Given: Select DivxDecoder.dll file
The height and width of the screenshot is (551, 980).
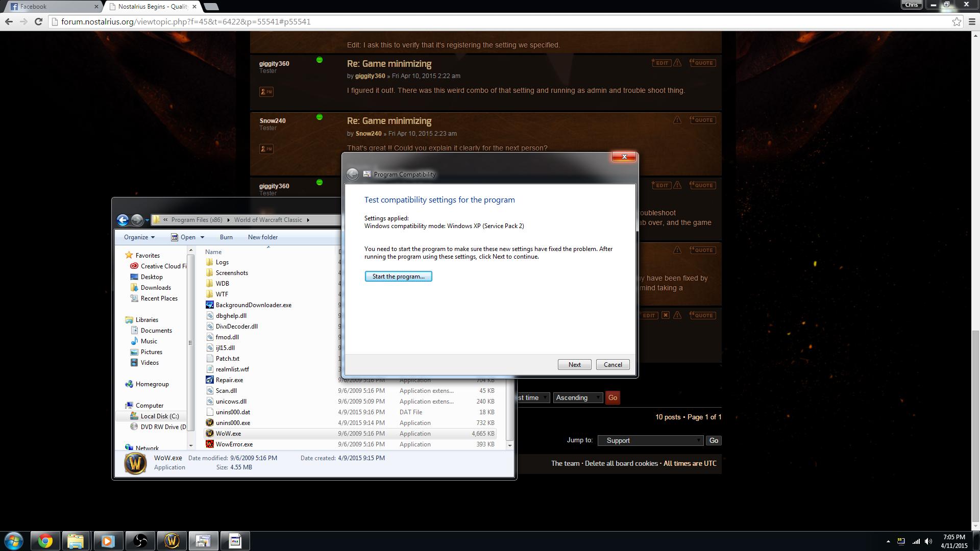Looking at the screenshot, I should [x=236, y=327].
